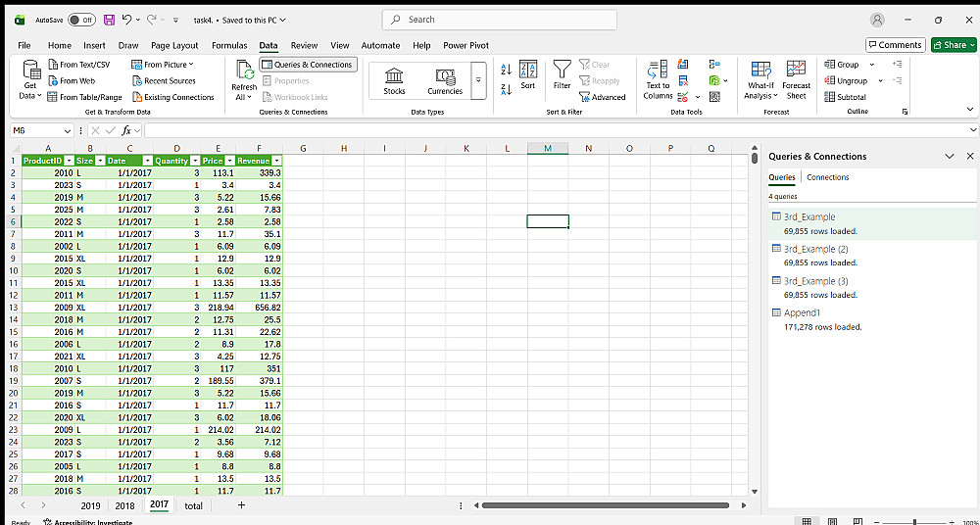
Task: Open the From Picture dropdown
Action: tap(163, 65)
